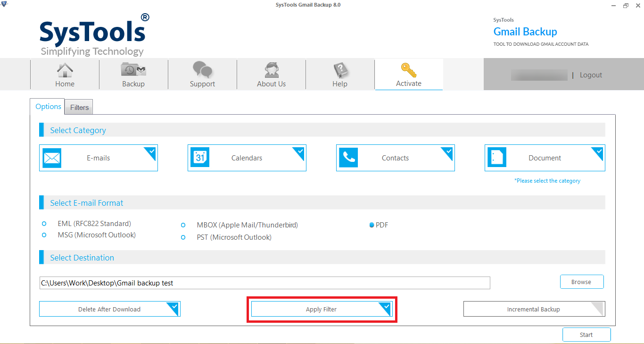Open the Home toolbar section
Screen dimensions: 644x344
[65, 75]
